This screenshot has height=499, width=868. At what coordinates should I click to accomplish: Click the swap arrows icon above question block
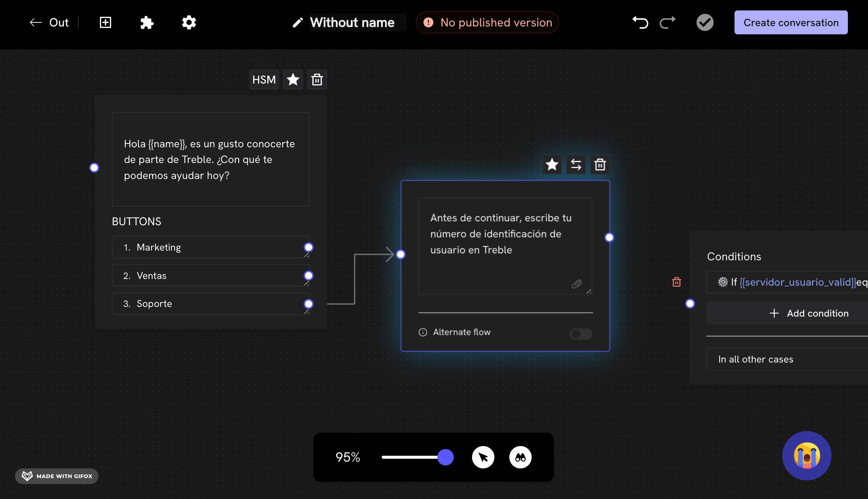(576, 164)
